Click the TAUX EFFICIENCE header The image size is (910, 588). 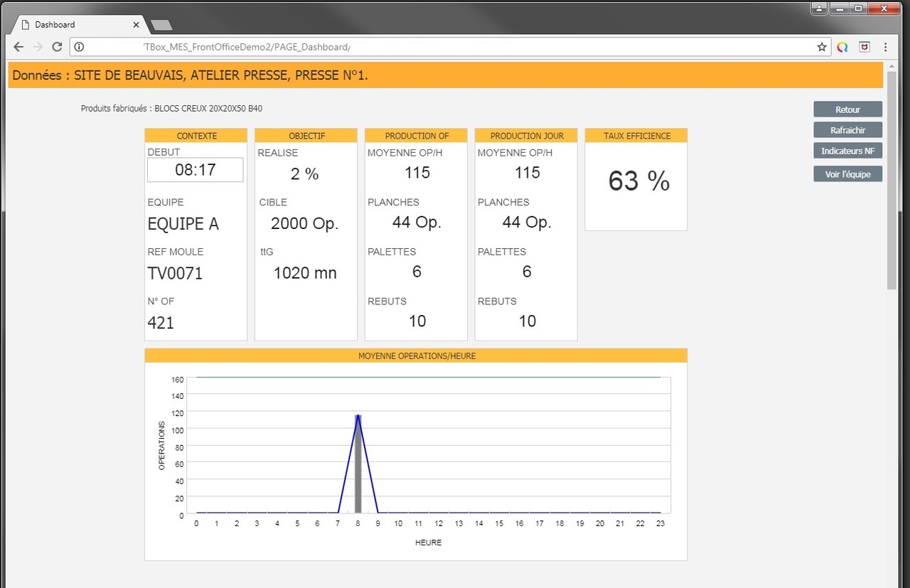(636, 135)
